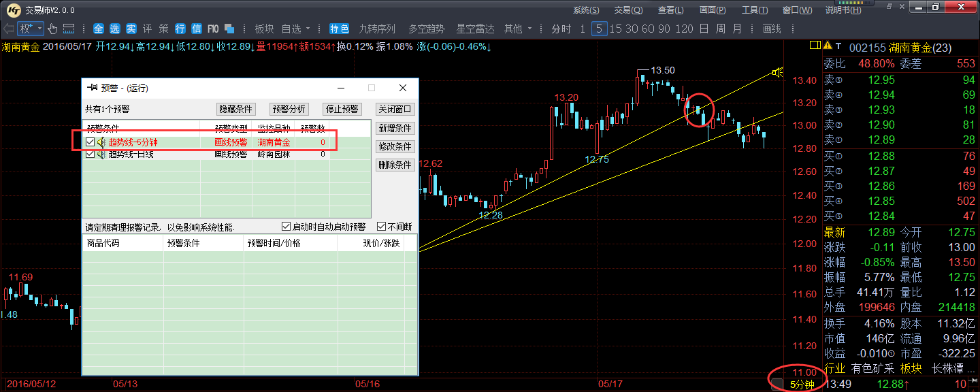
Task: Toggle 不间断 checkbox
Action: [381, 227]
